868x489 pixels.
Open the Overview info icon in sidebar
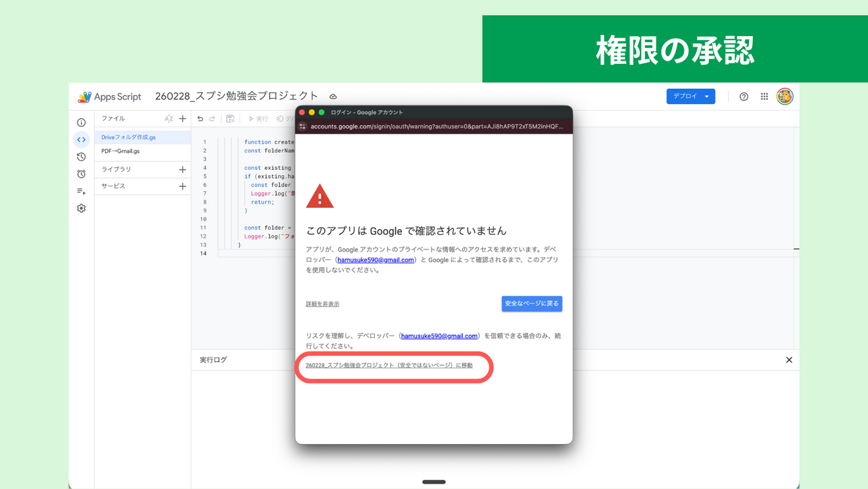[x=82, y=122]
